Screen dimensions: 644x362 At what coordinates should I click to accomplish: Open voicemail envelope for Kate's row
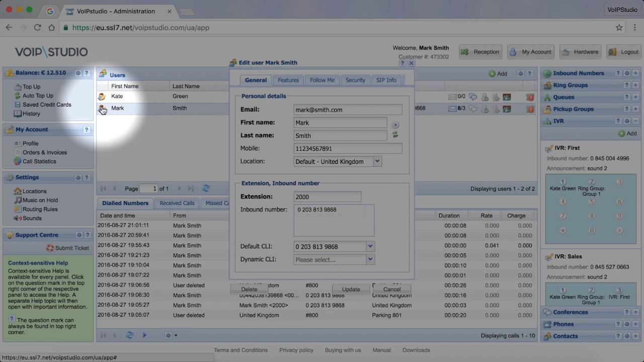(x=452, y=97)
